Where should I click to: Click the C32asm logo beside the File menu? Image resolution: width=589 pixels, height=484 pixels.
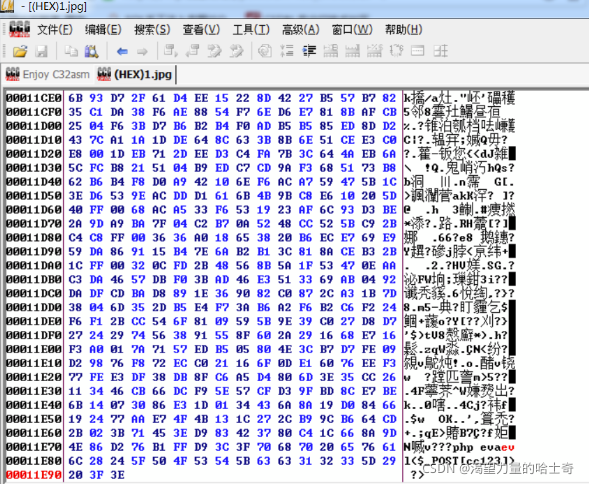(x=20, y=29)
